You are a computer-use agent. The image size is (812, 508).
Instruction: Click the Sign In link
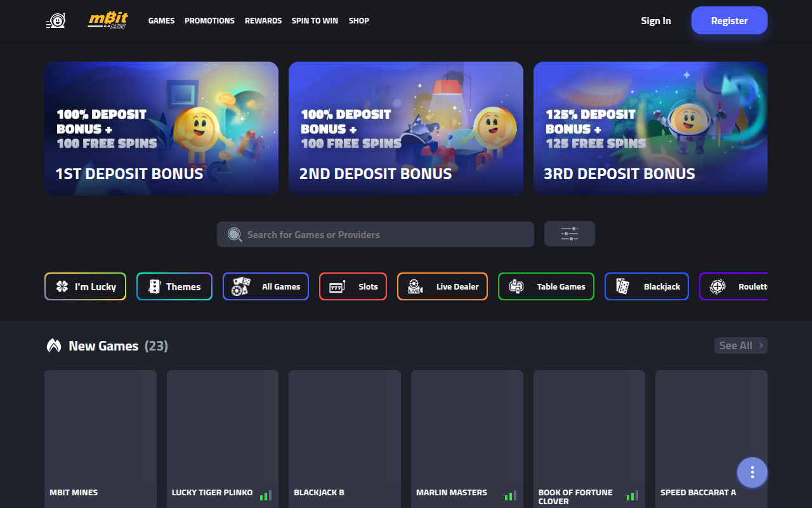(x=656, y=20)
